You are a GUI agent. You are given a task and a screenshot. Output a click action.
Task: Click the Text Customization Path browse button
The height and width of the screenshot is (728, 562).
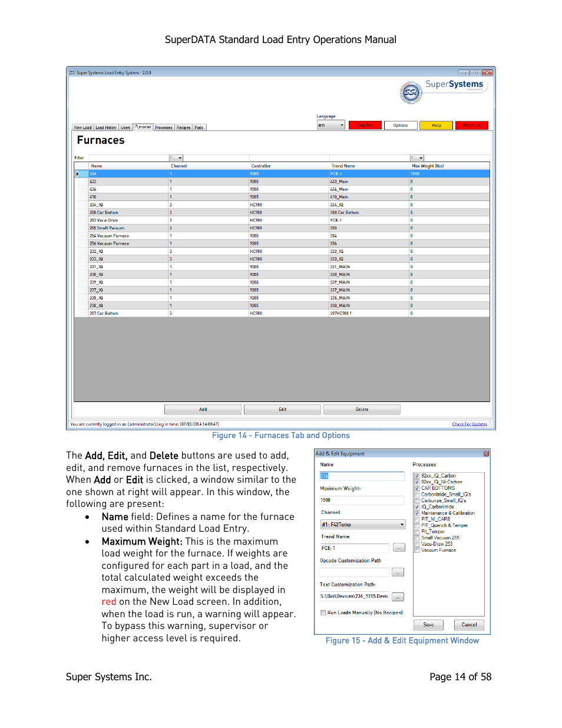tap(398, 597)
